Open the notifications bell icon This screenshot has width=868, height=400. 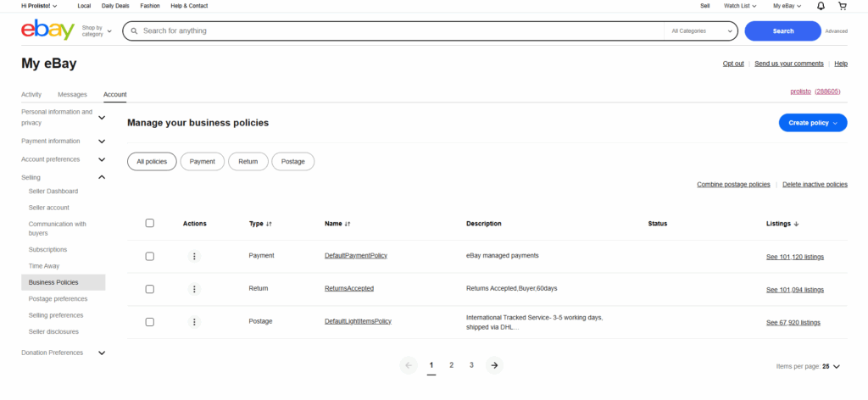pos(821,6)
